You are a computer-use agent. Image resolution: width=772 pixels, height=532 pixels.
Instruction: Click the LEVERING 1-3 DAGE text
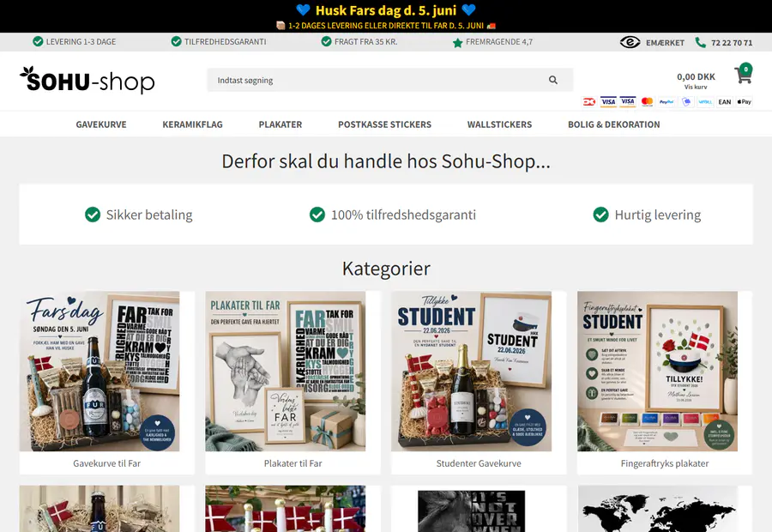(81, 42)
